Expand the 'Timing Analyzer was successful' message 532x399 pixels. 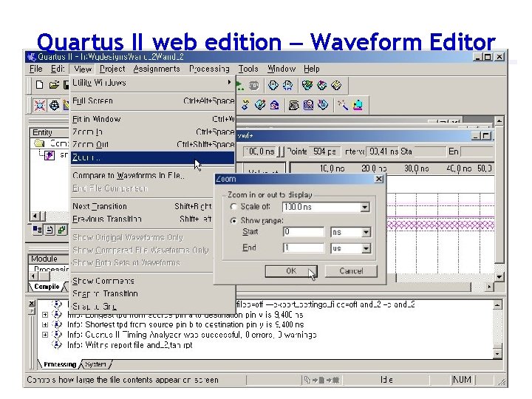pyautogui.click(x=45, y=335)
